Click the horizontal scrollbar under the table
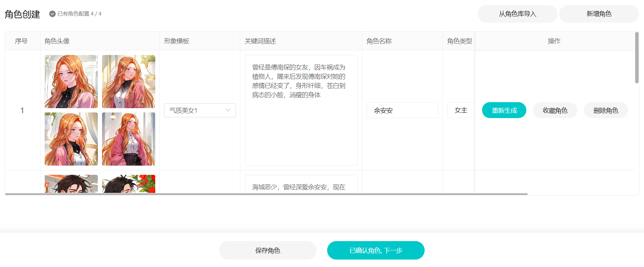Screen dimensions: 644x267 [266, 194]
